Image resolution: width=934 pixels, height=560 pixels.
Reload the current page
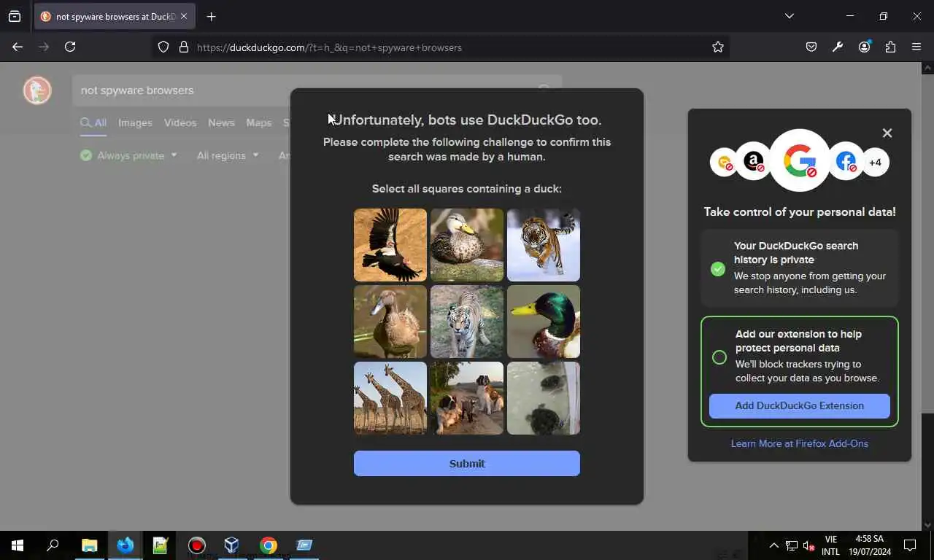click(x=70, y=47)
